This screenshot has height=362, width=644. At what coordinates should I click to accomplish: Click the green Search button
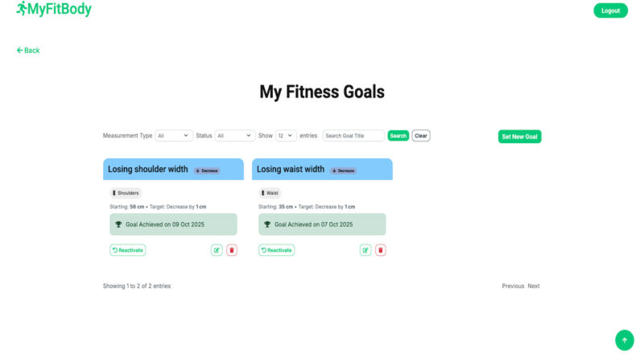tap(398, 136)
